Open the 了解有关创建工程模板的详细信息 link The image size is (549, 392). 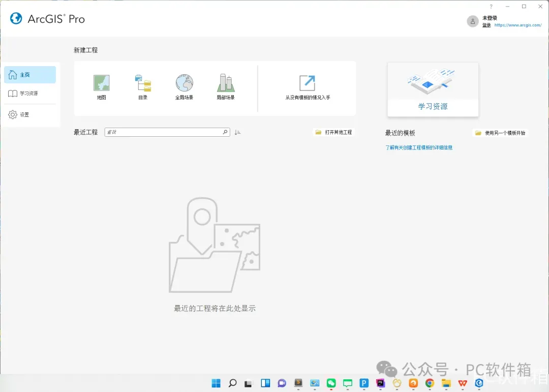coord(419,147)
